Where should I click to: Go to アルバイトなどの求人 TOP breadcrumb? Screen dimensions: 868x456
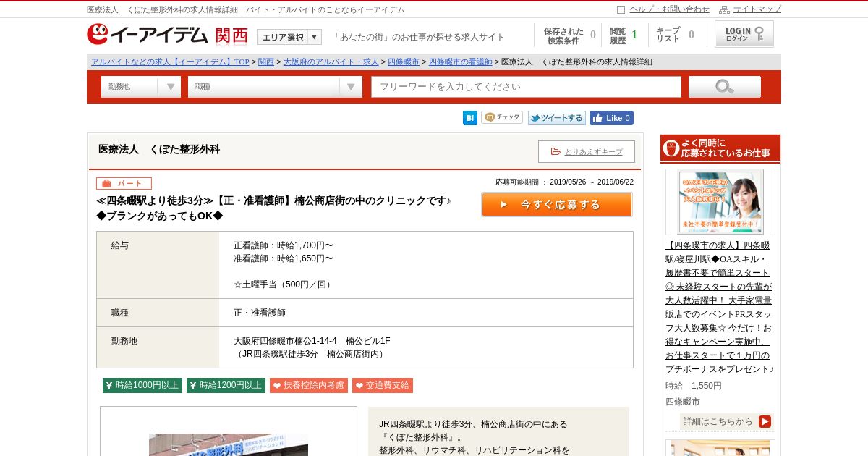tap(170, 62)
